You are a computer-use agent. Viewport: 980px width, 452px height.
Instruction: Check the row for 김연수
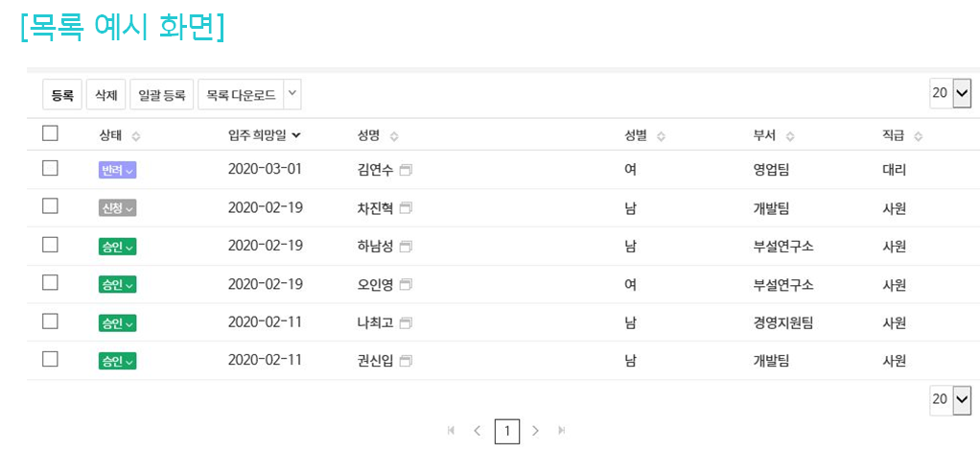(x=51, y=169)
